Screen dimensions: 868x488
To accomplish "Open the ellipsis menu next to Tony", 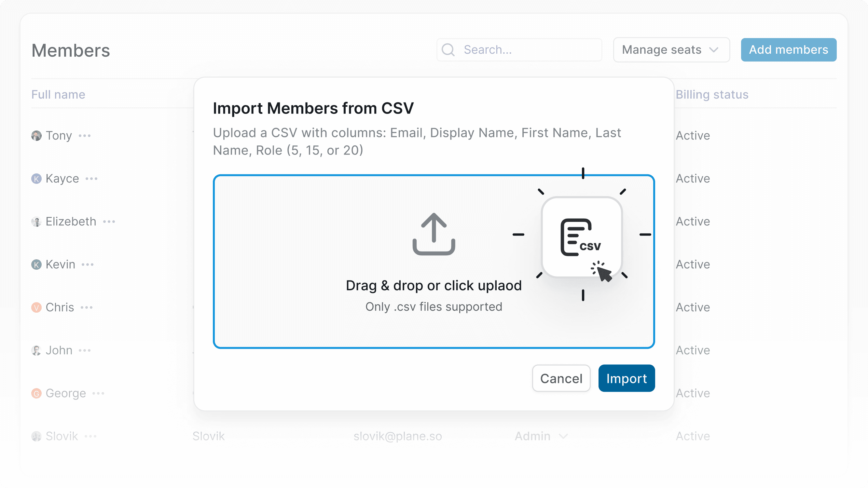I will point(85,135).
